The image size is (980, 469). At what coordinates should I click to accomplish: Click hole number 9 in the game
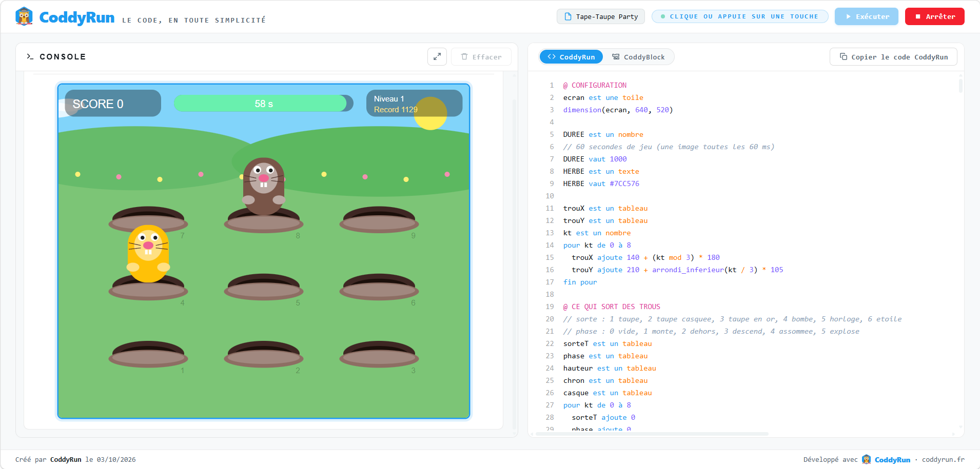(379, 220)
